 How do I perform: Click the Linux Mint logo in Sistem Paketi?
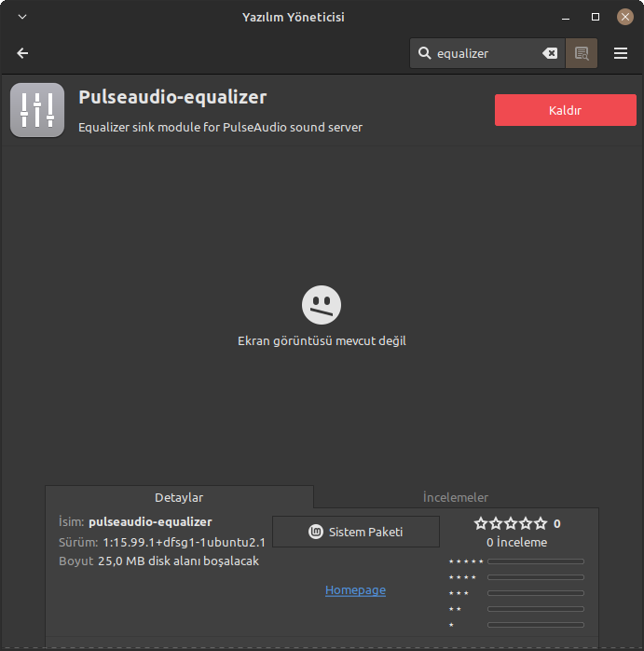pos(316,532)
